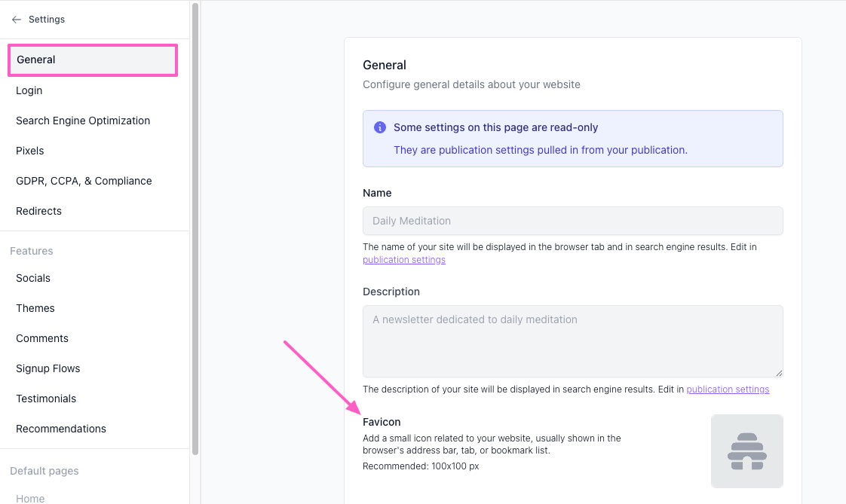Open GDPR, CCPA, & Compliance section
The image size is (846, 504).
[x=84, y=181]
